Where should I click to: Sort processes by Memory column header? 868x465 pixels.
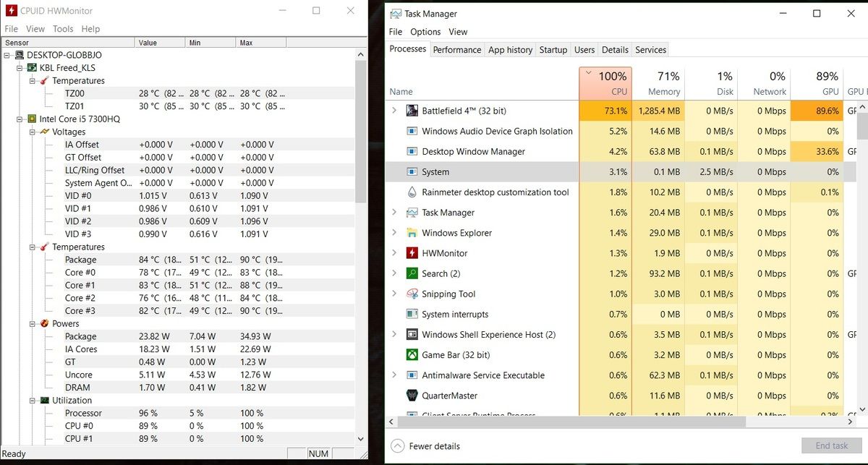pyautogui.click(x=658, y=84)
